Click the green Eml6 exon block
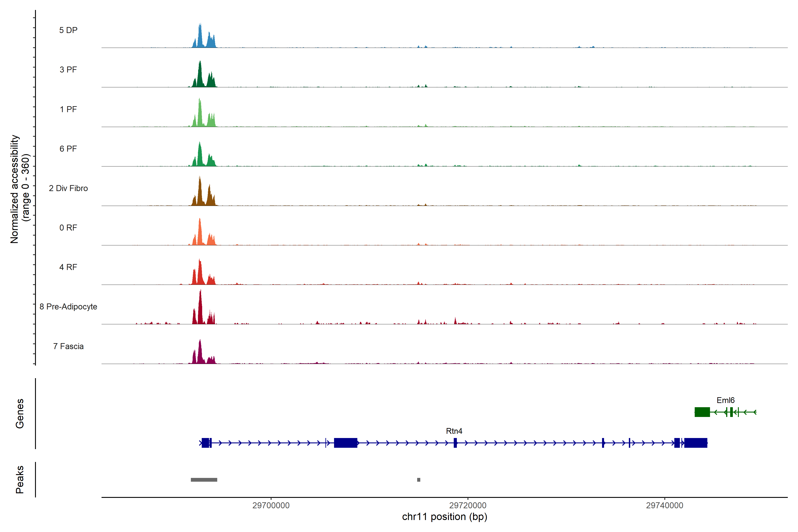Image resolution: width=798 pixels, height=532 pixels. 702,412
